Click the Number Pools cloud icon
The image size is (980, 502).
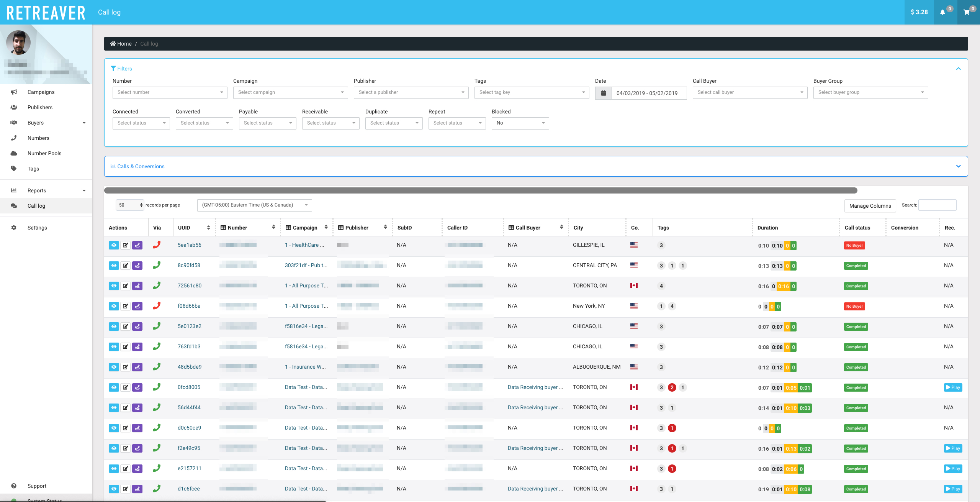click(x=14, y=153)
